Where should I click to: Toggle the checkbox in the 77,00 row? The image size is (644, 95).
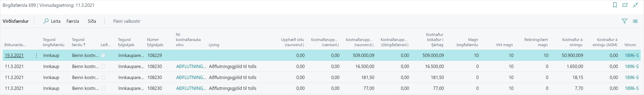tap(103, 88)
